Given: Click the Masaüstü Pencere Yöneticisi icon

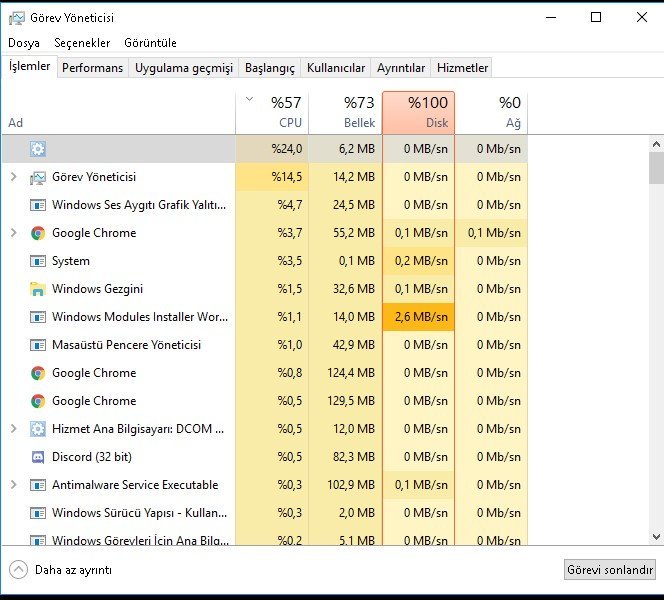Looking at the screenshot, I should pos(38,345).
